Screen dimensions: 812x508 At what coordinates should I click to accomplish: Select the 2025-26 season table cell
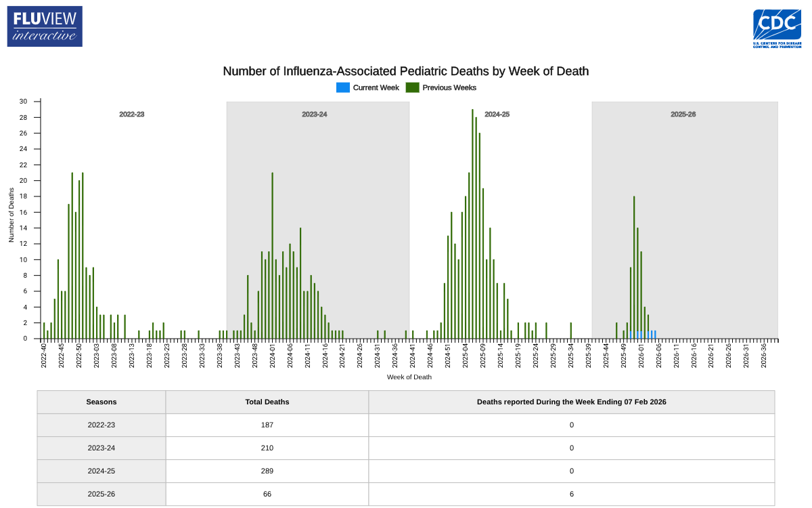[101, 494]
